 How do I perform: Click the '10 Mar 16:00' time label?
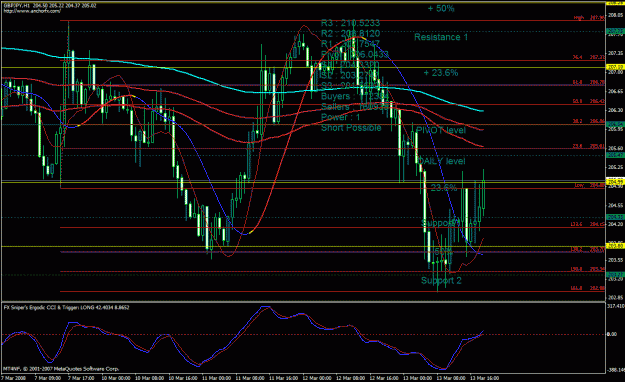coord(183,378)
